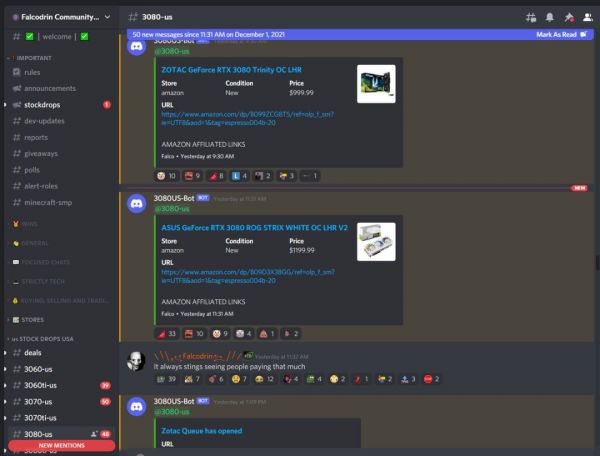Expand the STORES category
600x456 pixels.
click(x=28, y=319)
